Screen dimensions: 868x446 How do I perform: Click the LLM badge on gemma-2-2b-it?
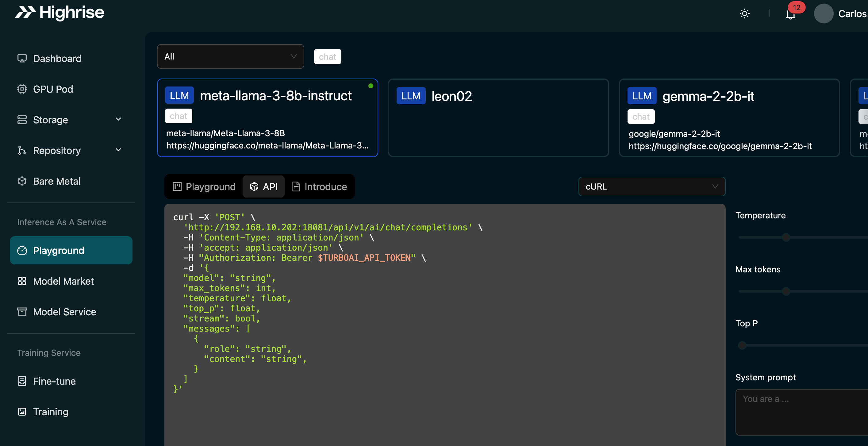tap(642, 96)
